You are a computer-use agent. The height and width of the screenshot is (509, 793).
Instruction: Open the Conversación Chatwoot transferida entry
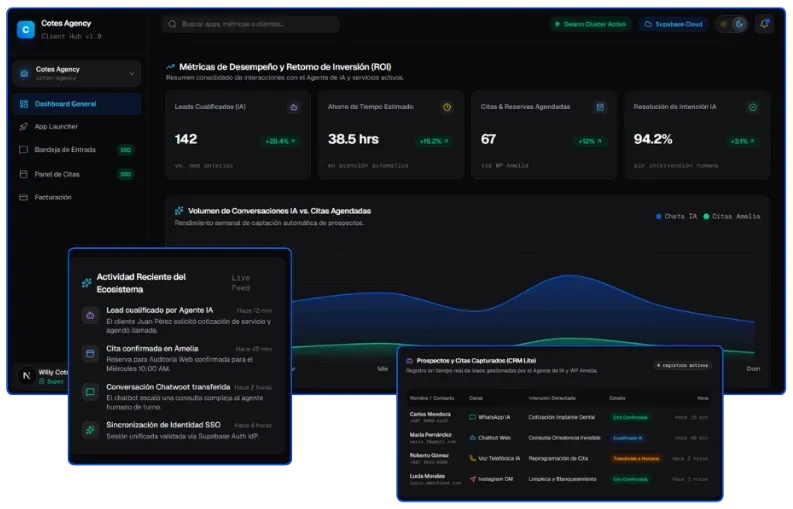pyautogui.click(x=178, y=397)
